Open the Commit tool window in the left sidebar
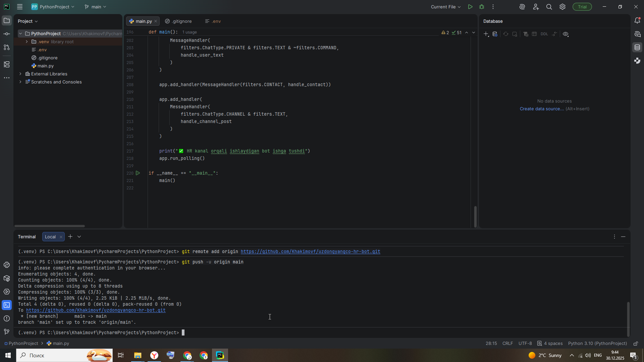644x362 pixels. (x=7, y=34)
